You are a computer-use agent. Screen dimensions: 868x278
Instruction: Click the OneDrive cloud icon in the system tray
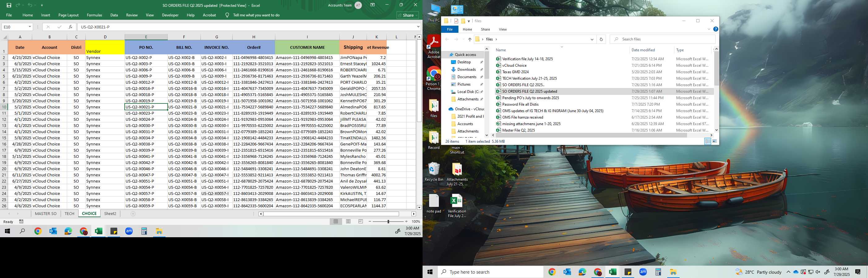click(796, 272)
